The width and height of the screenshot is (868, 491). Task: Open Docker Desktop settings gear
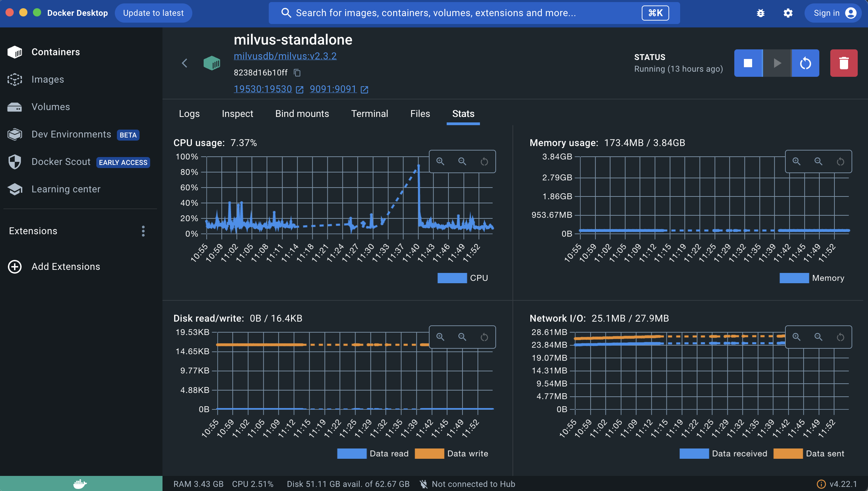tap(788, 13)
